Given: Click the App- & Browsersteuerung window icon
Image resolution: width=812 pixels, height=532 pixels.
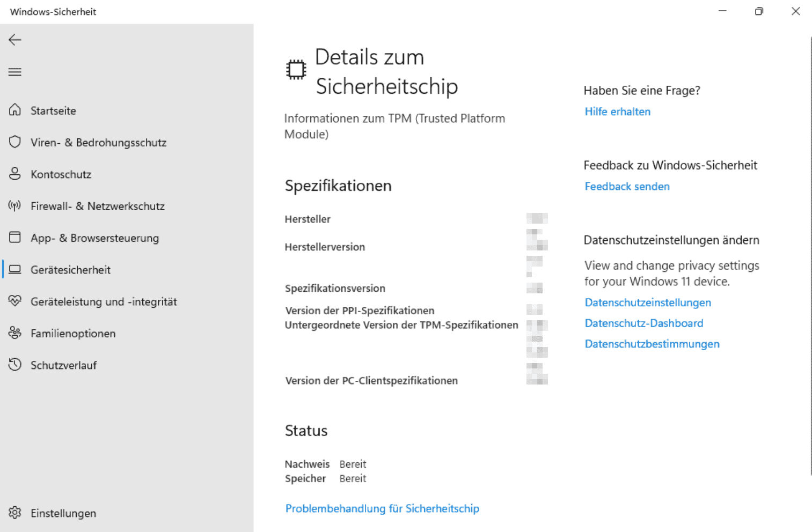Looking at the screenshot, I should pos(15,238).
